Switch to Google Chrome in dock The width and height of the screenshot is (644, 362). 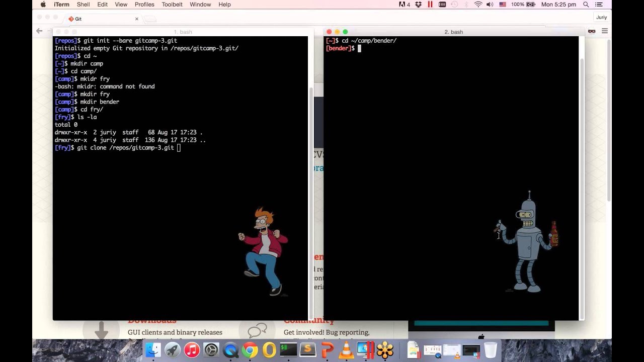coord(250,349)
